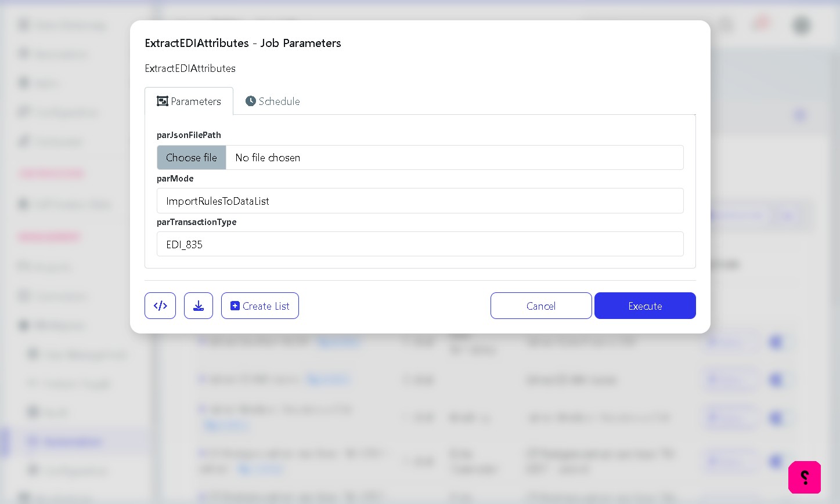This screenshot has width=840, height=504.
Task: Click the parTransactionType label
Action: coord(196,222)
